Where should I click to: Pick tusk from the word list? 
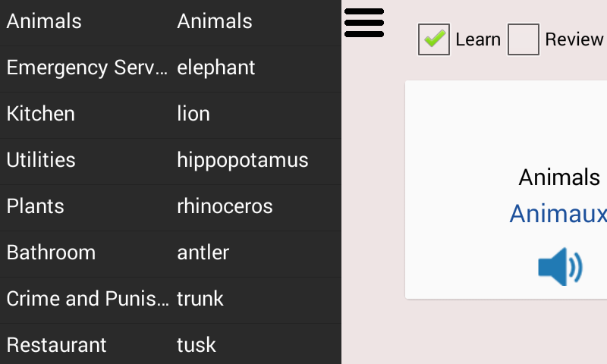click(197, 345)
